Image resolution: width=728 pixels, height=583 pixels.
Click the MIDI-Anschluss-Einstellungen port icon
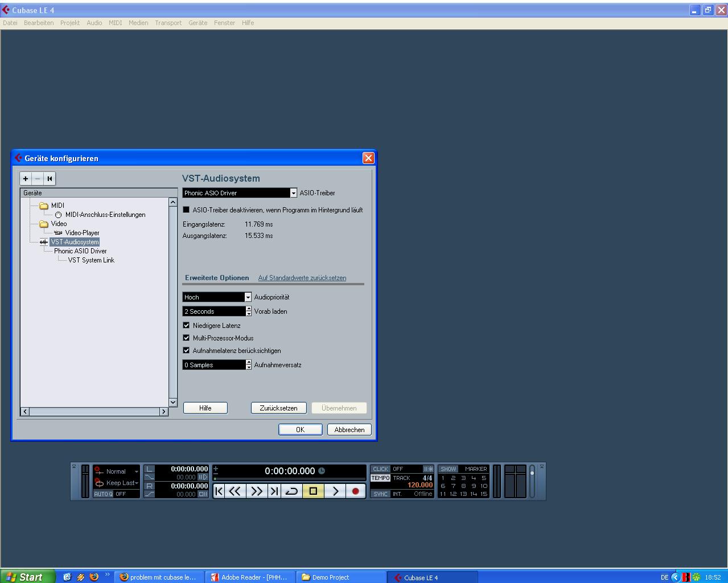[x=58, y=215]
